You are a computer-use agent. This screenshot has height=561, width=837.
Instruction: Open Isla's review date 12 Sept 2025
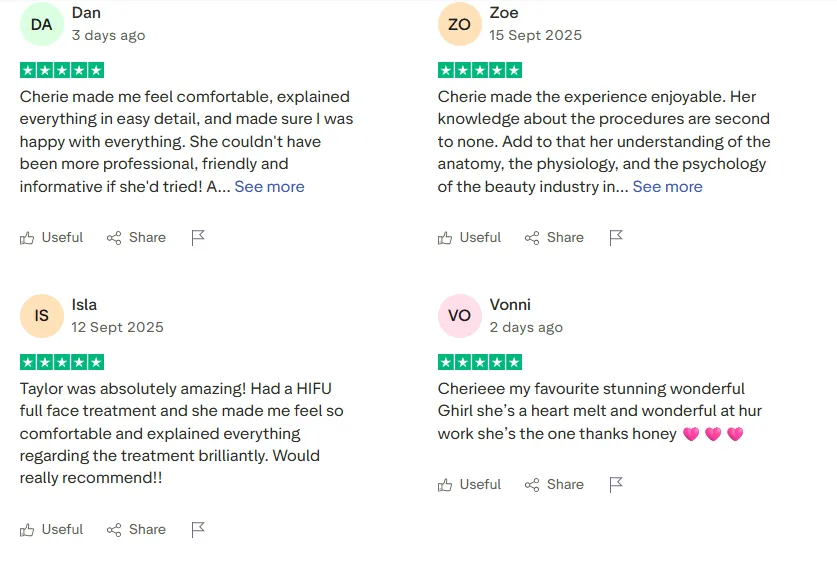tap(117, 327)
